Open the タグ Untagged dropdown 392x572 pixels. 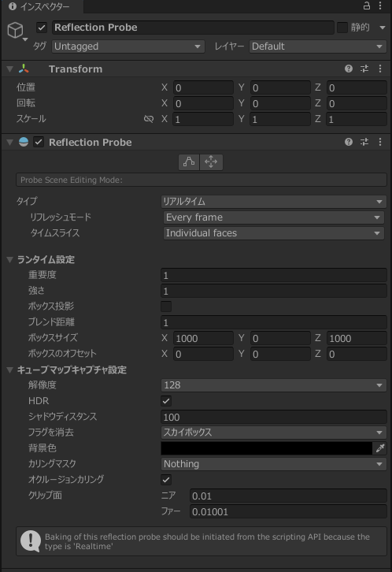tap(128, 46)
